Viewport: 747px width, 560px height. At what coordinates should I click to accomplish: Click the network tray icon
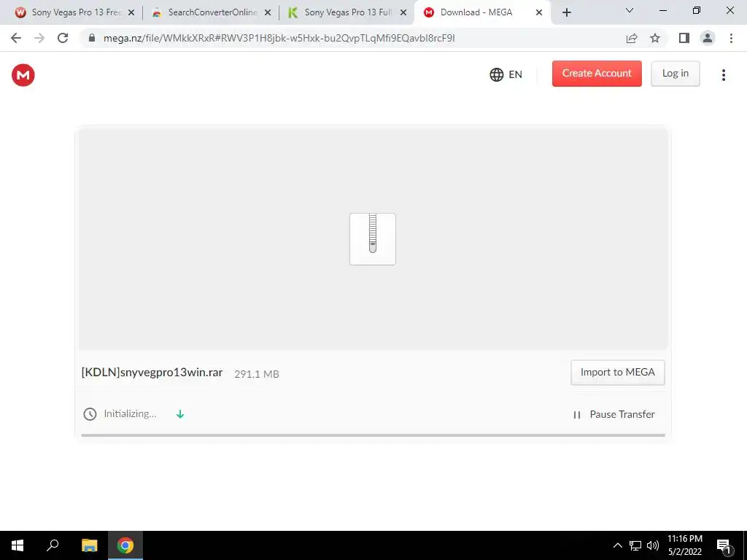(x=635, y=545)
